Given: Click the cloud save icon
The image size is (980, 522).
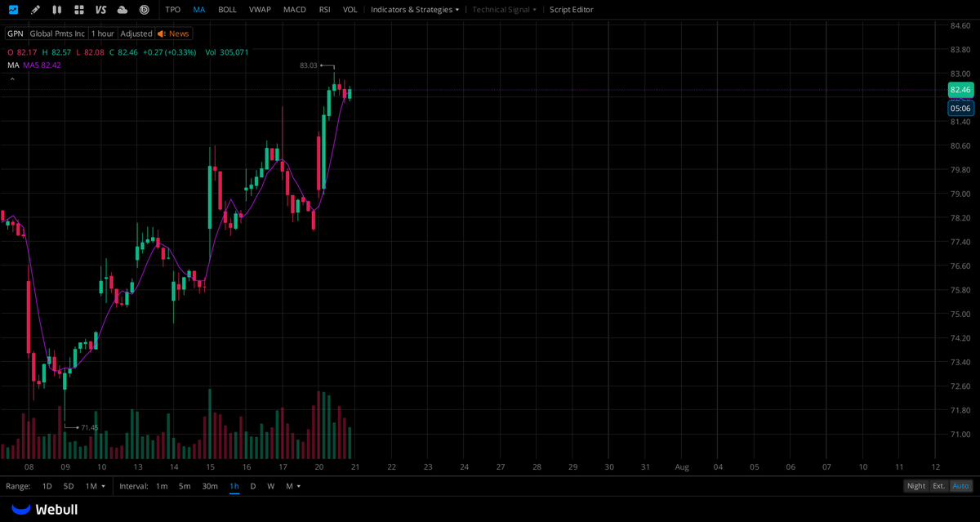Looking at the screenshot, I should pyautogui.click(x=122, y=10).
